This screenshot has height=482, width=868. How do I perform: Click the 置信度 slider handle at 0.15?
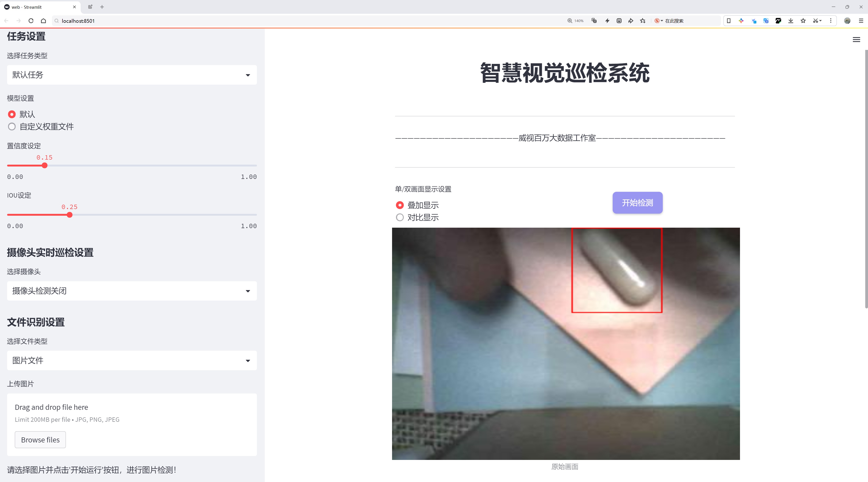click(45, 166)
